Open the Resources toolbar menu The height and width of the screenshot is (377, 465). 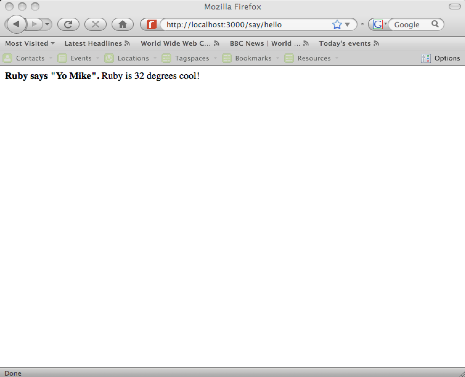[x=314, y=58]
